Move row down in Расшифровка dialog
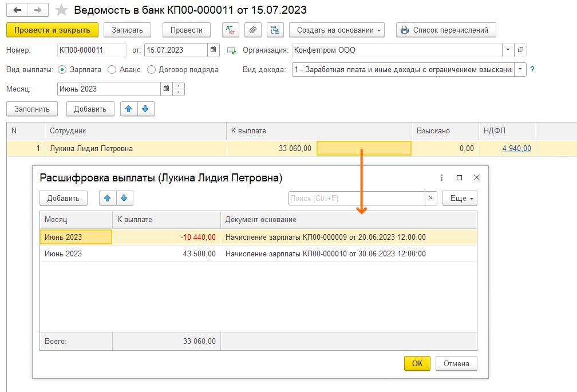Viewport: 577px width, 392px height. 125,198
